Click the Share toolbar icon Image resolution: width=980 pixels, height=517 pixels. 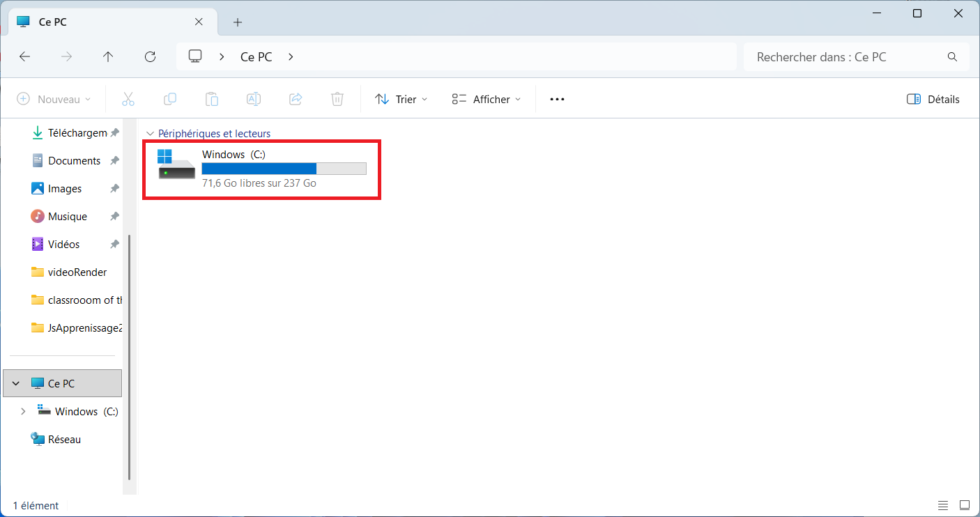point(296,99)
